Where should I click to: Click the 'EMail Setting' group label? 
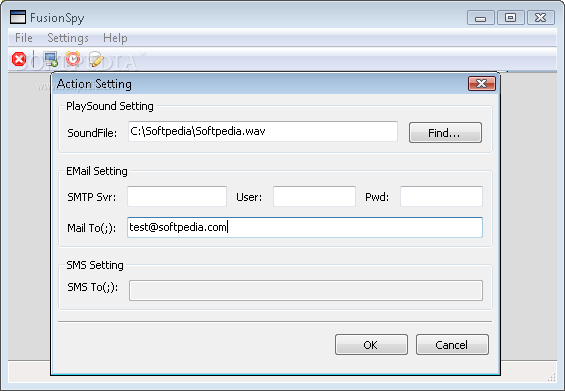pyautogui.click(x=97, y=171)
